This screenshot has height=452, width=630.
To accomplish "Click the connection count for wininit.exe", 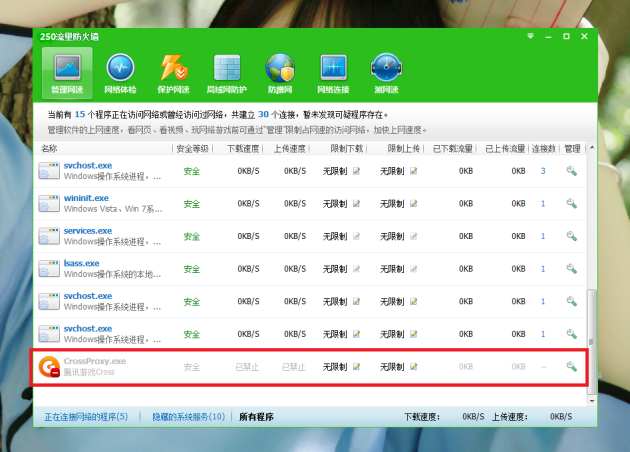I will click(x=543, y=204).
